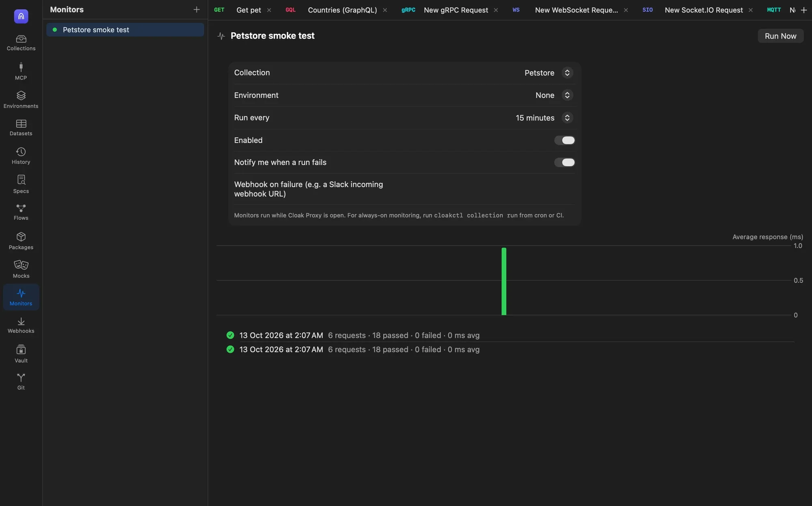The width and height of the screenshot is (812, 506).
Task: Switch to the New gRPC Request tab
Action: (456, 10)
